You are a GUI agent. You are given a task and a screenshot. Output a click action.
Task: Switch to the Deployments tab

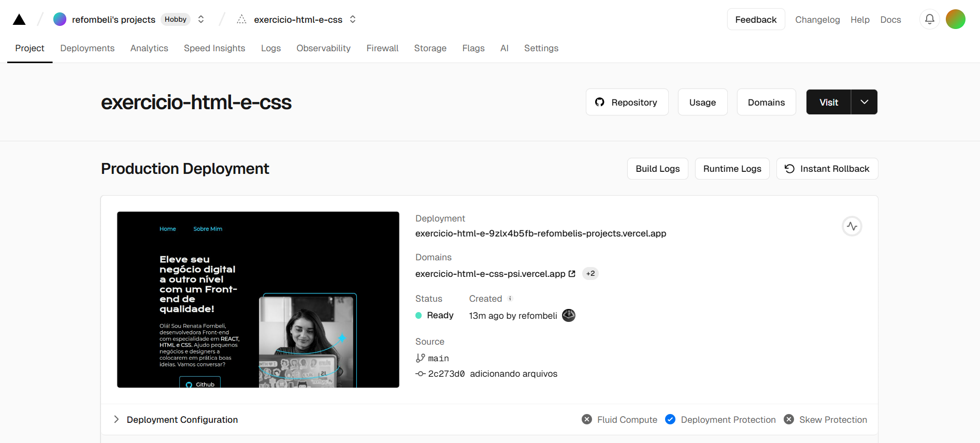point(87,48)
